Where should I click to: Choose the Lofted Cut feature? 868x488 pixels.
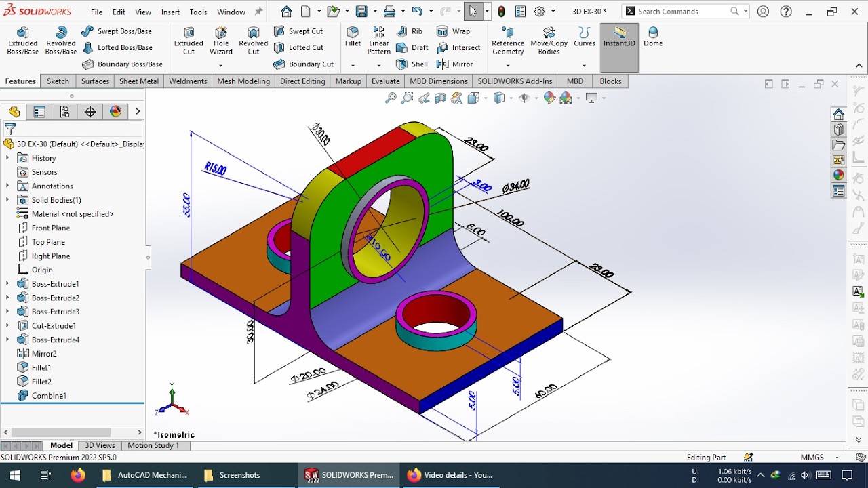click(298, 47)
